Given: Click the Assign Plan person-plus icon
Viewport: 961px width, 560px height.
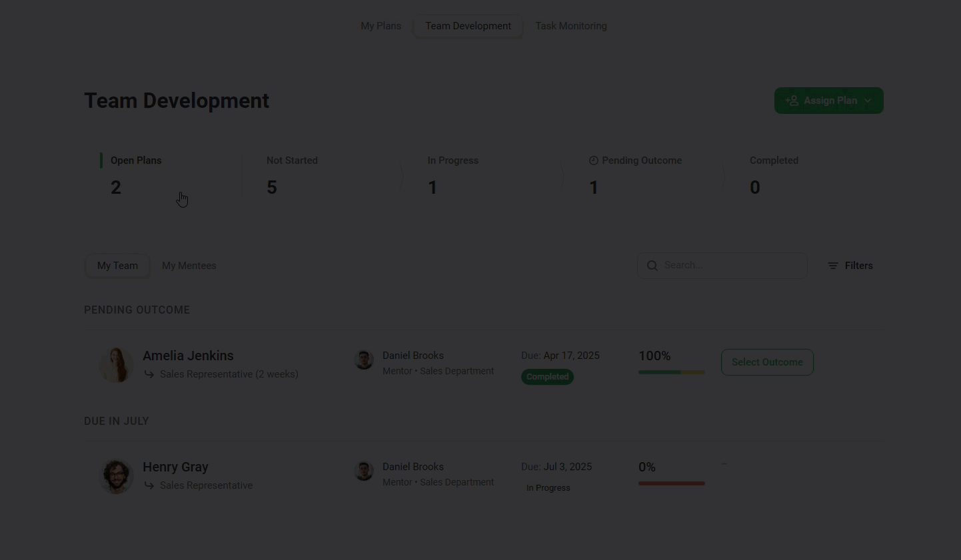Looking at the screenshot, I should click(x=792, y=101).
